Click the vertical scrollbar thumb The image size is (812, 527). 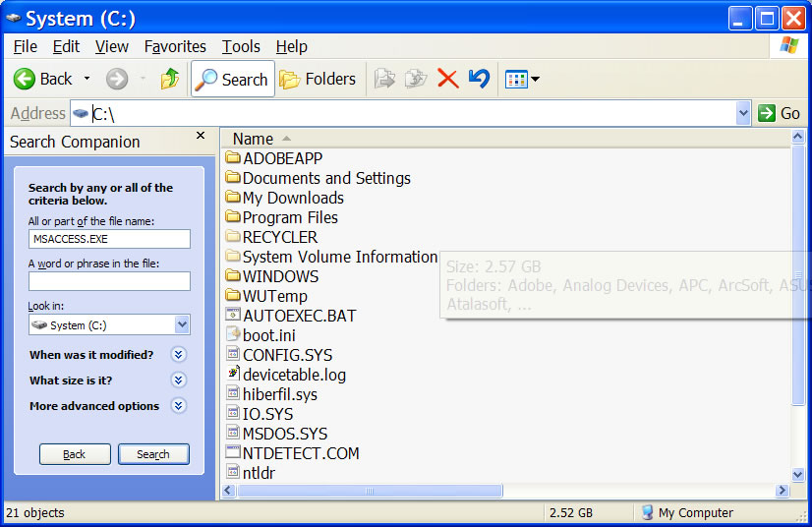pyautogui.click(x=797, y=274)
